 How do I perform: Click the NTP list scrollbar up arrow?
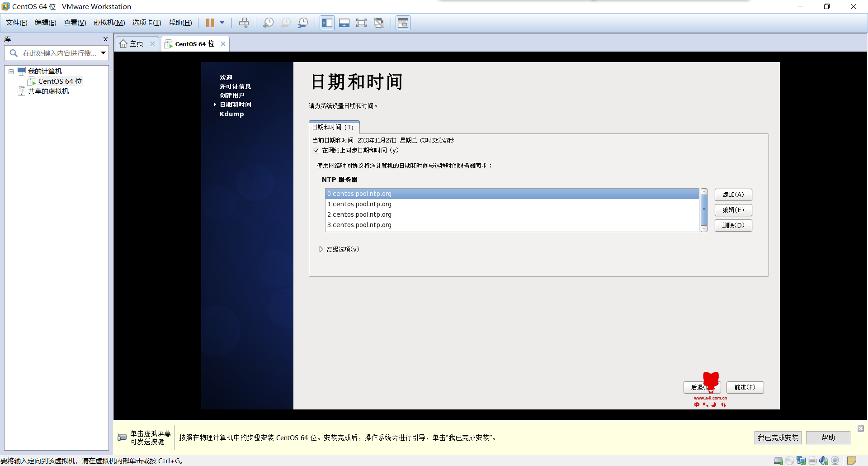tap(704, 192)
